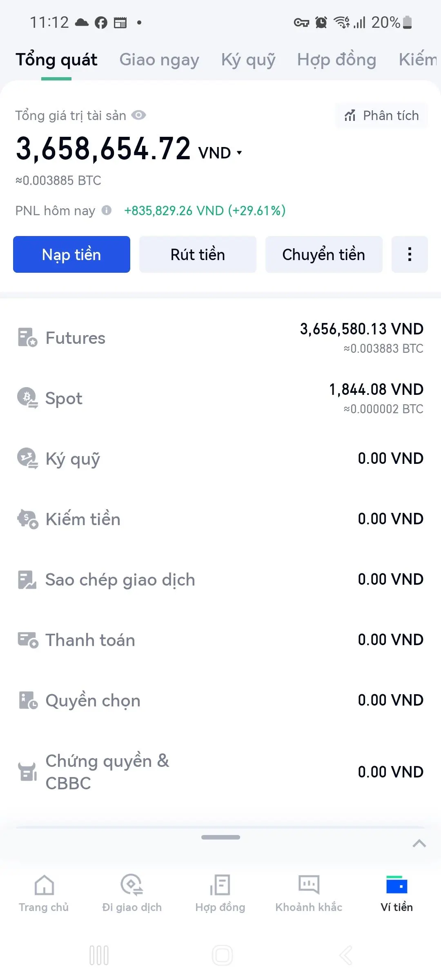The width and height of the screenshot is (441, 980).
Task: Go to Trang chủ home icon
Action: point(44,885)
